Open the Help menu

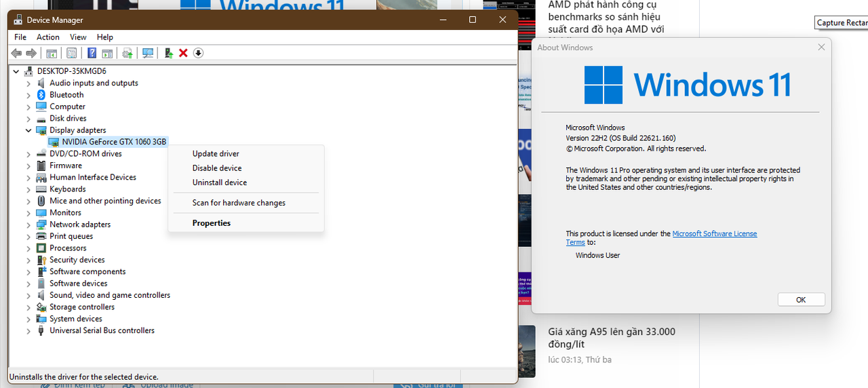click(x=105, y=37)
